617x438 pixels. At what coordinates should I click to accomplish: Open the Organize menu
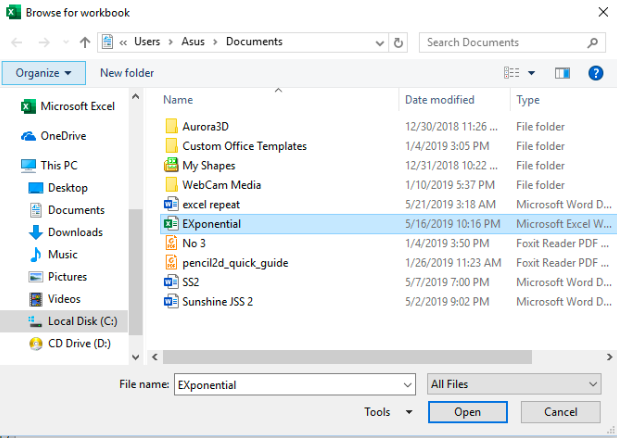(43, 73)
